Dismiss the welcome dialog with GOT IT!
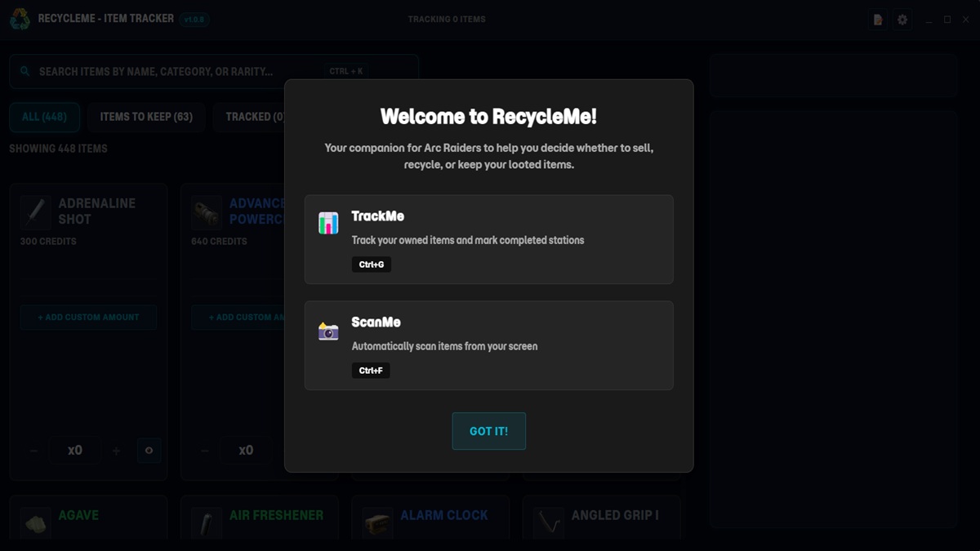 click(x=488, y=431)
